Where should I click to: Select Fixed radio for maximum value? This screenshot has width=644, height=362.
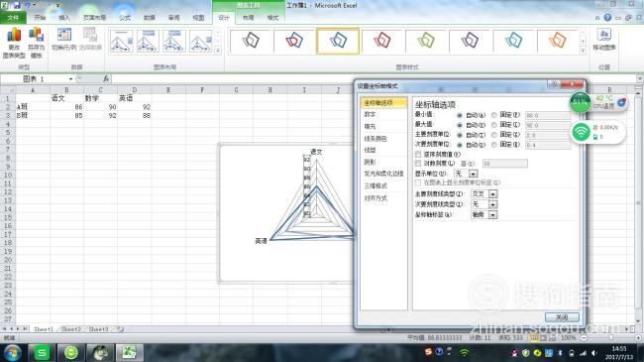[x=494, y=125]
